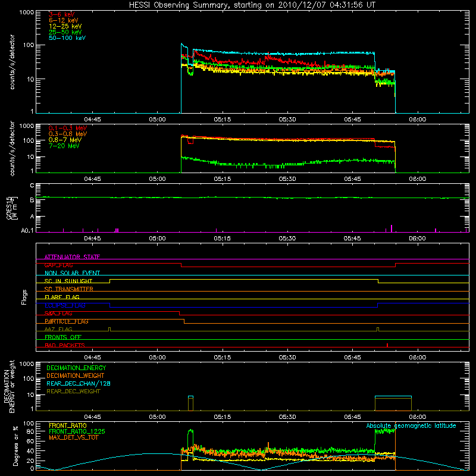
Task: Select the ATTENUATOR_STATE flag label
Action: point(72,257)
